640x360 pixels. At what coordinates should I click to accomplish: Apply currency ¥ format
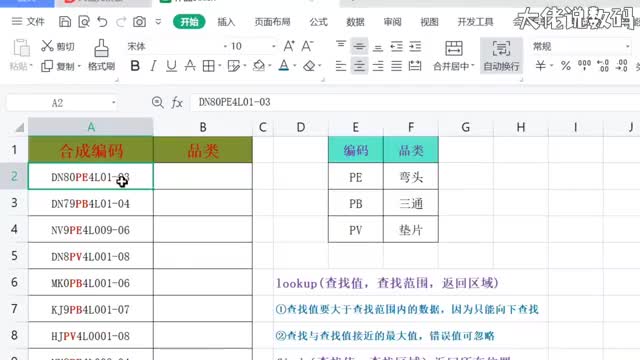[540, 66]
